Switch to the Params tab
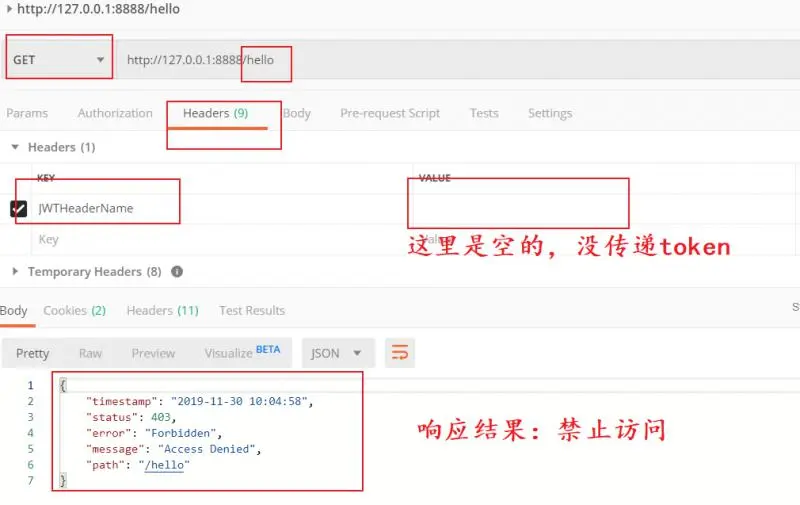The image size is (800, 505). pos(27,113)
